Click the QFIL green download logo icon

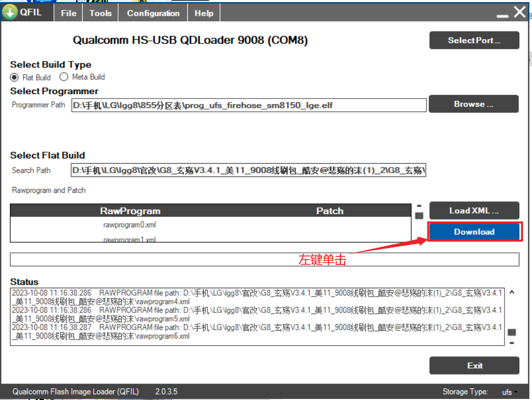(10, 13)
